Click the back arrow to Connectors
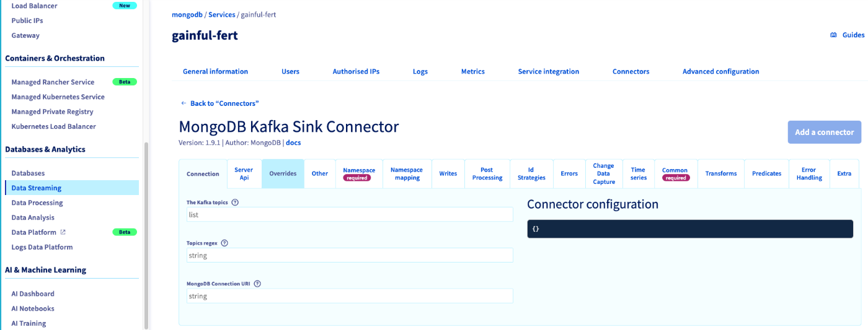 tap(184, 103)
